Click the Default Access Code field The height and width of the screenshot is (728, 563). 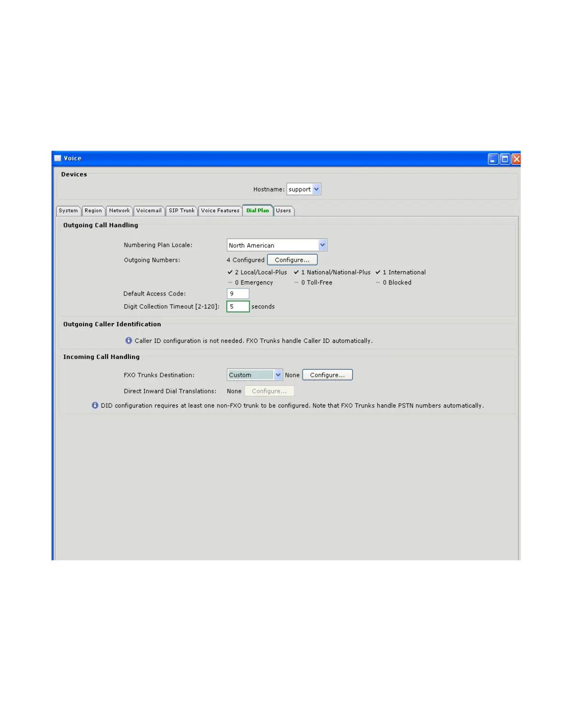(238, 294)
